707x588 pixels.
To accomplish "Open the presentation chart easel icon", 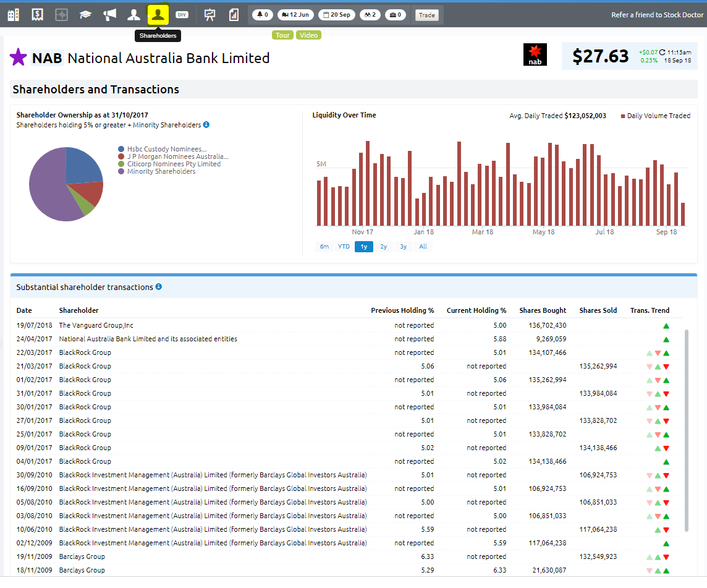I will click(210, 15).
